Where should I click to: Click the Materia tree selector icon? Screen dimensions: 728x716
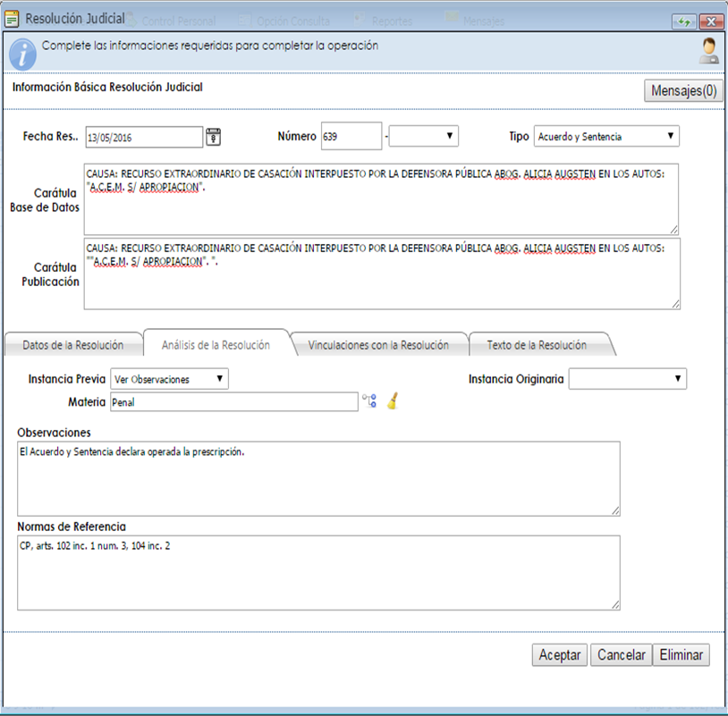(369, 402)
